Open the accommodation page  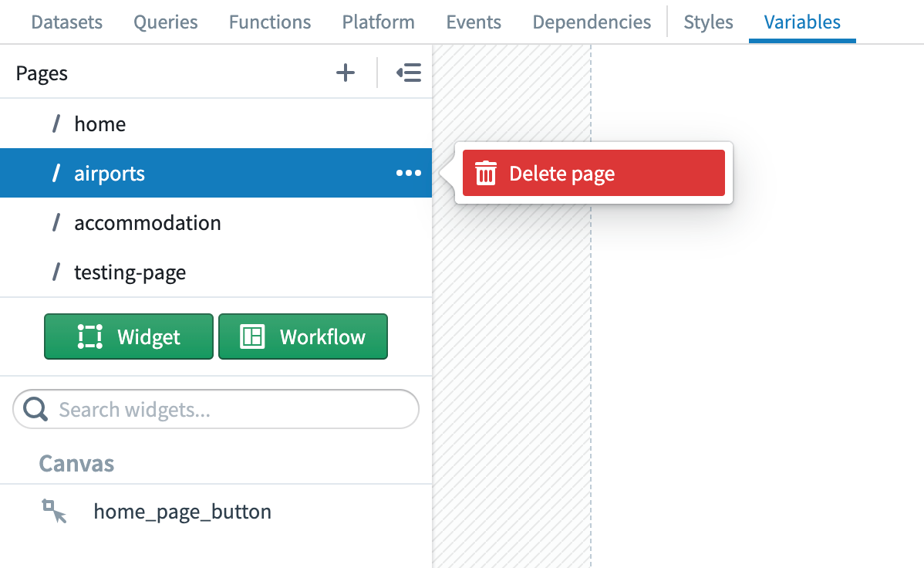click(x=216, y=222)
